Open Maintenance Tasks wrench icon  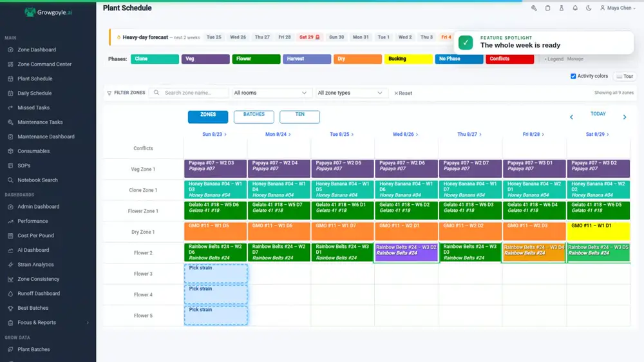click(x=10, y=122)
